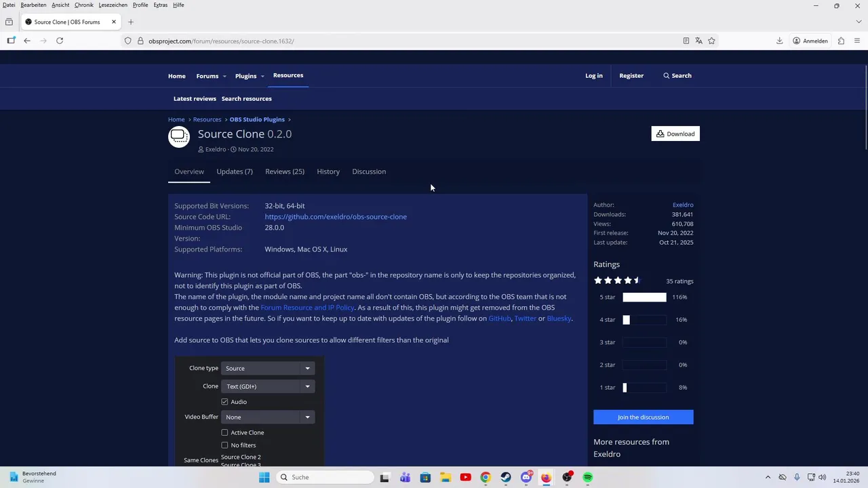Click Register in the header
This screenshot has height=488, width=868.
pos(631,76)
